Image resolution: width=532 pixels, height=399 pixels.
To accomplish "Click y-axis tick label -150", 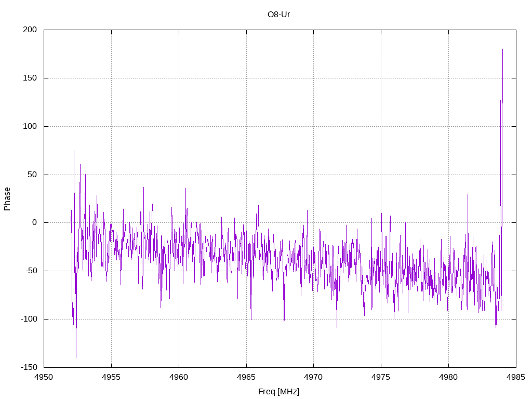I will [29, 367].
